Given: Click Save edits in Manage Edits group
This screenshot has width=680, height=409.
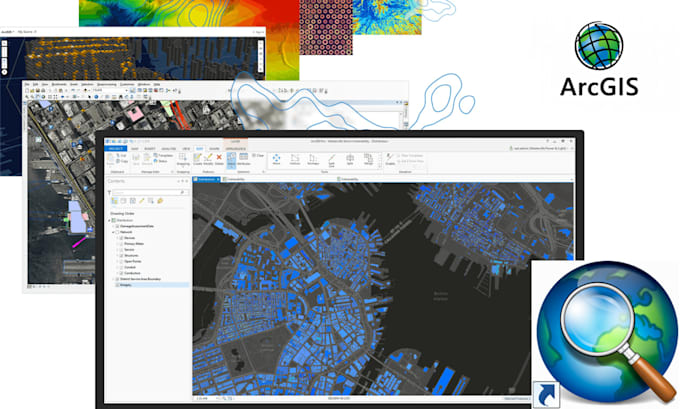Looking at the screenshot, I should 136,159.
